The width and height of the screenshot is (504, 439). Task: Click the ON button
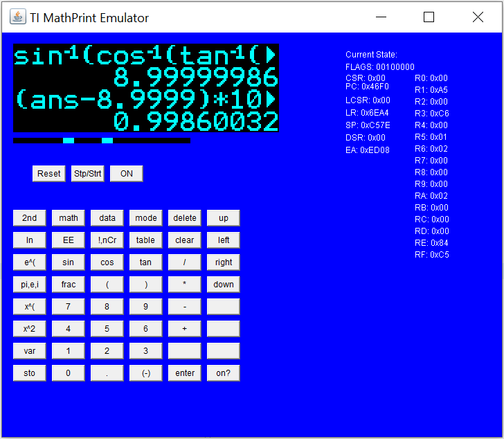click(x=126, y=174)
